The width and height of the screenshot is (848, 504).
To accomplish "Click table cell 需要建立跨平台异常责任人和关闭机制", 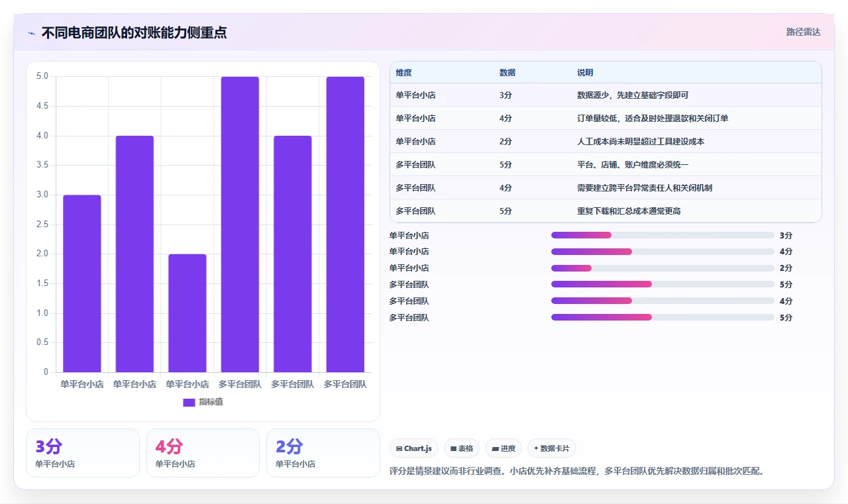I will tap(645, 188).
